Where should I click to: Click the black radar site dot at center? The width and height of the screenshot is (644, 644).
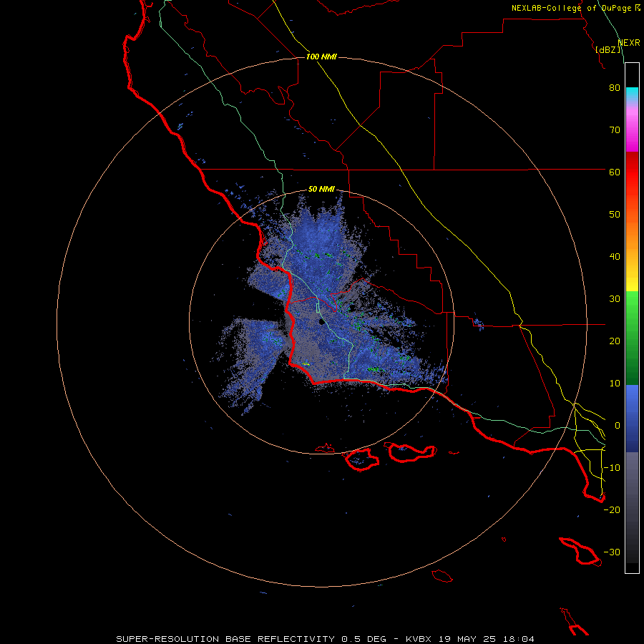click(321, 322)
